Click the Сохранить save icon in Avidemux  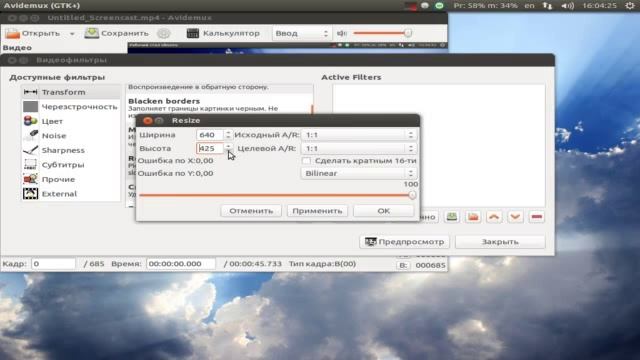tap(92, 33)
